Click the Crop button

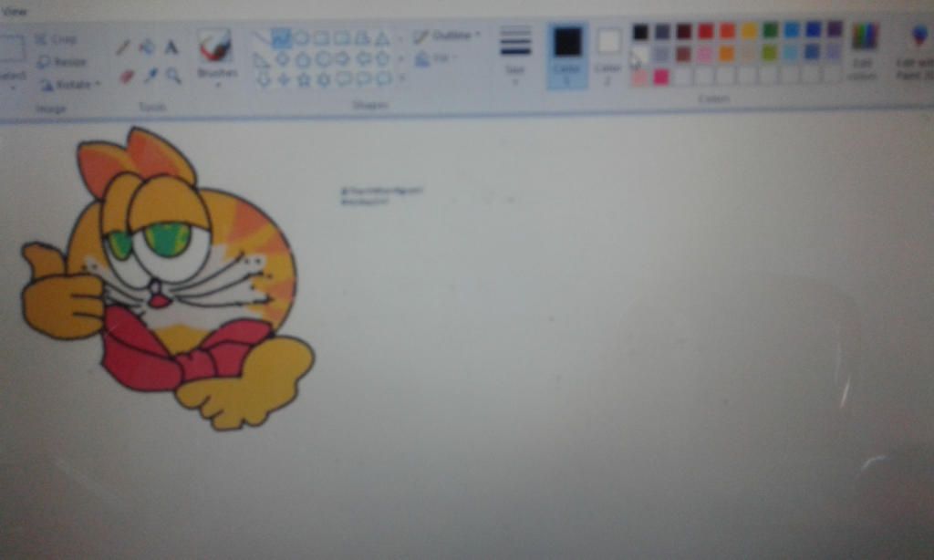click(x=56, y=39)
